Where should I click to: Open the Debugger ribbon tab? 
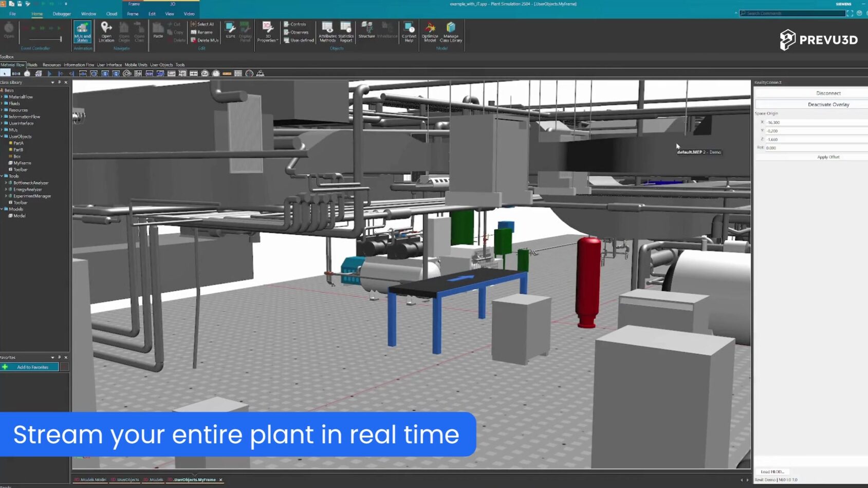[x=62, y=14]
